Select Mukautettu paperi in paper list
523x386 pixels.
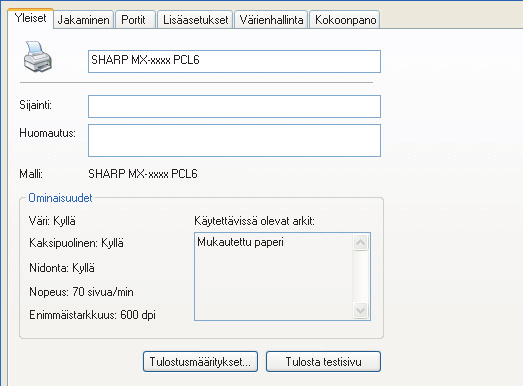tap(240, 242)
